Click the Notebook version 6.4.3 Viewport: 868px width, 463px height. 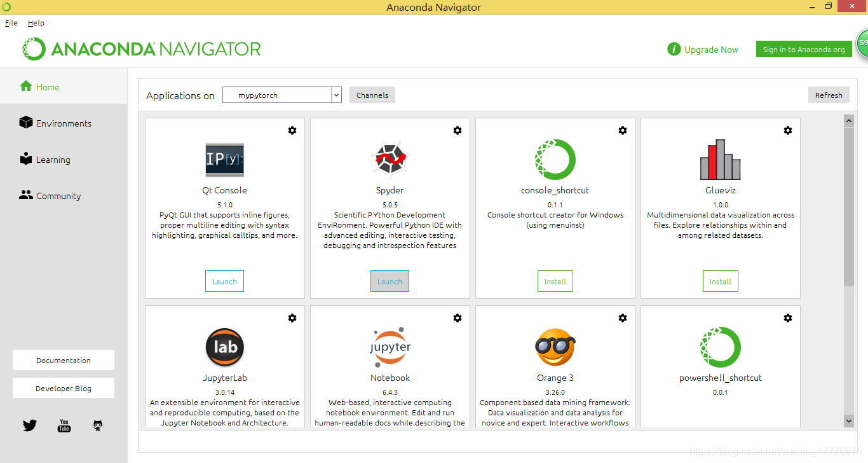click(390, 392)
